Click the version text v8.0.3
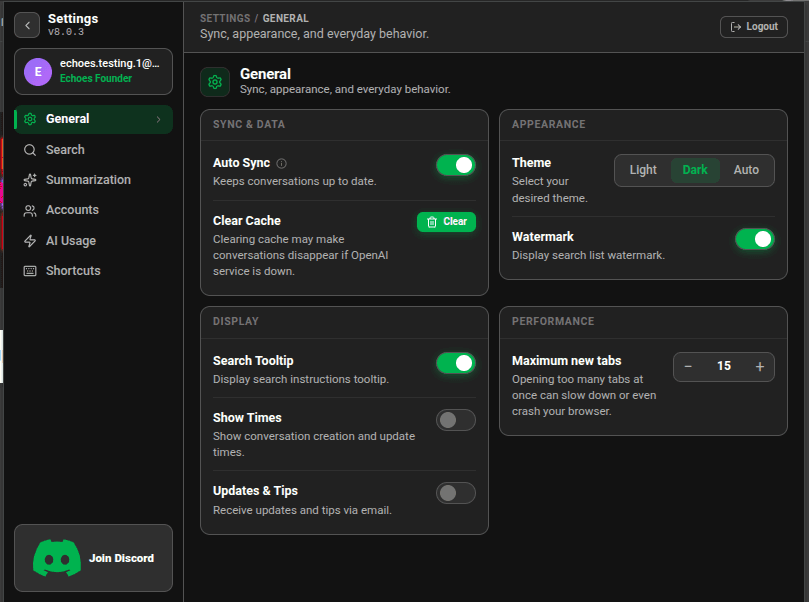The width and height of the screenshot is (809, 602). 66,32
